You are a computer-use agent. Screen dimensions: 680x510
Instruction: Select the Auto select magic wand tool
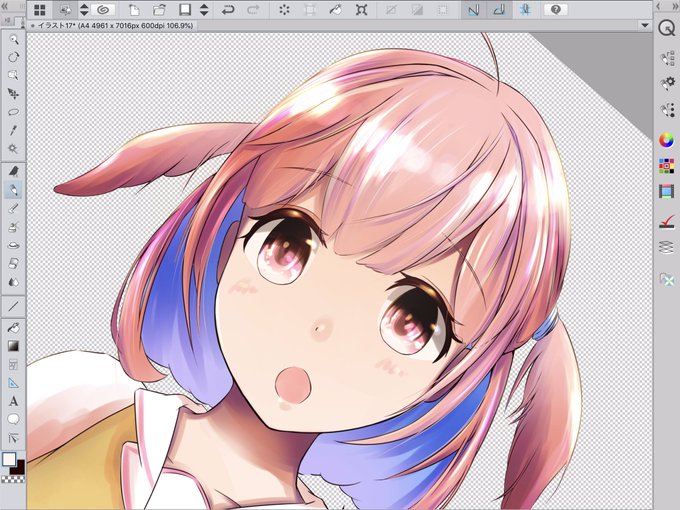13,149
